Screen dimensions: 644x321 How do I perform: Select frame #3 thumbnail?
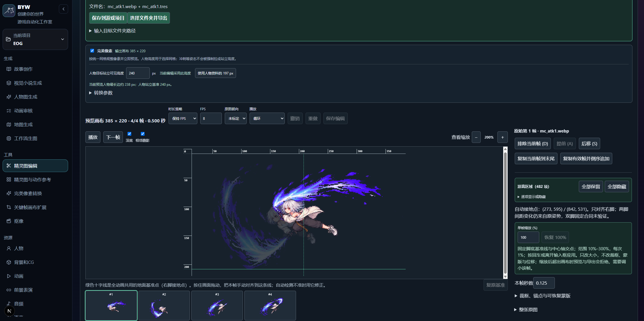point(217,305)
